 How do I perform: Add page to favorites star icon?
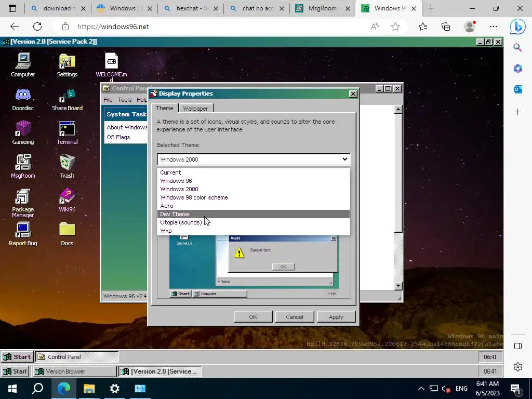(395, 26)
